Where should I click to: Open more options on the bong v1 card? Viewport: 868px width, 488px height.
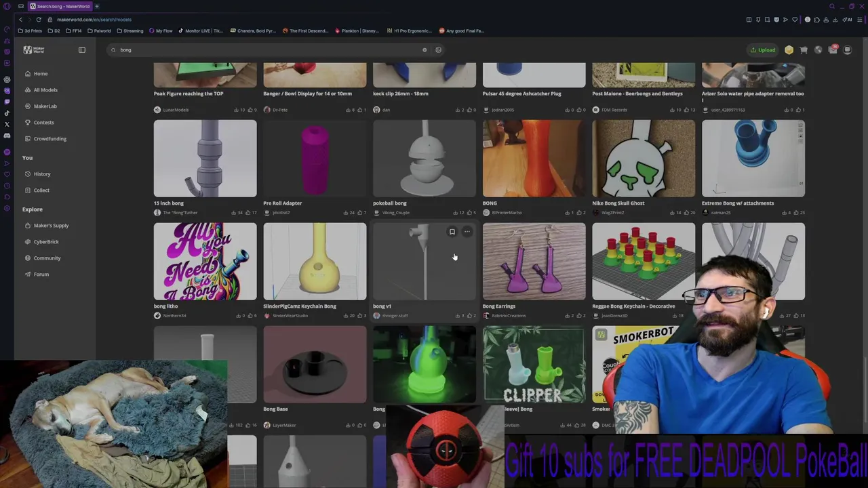pos(467,232)
